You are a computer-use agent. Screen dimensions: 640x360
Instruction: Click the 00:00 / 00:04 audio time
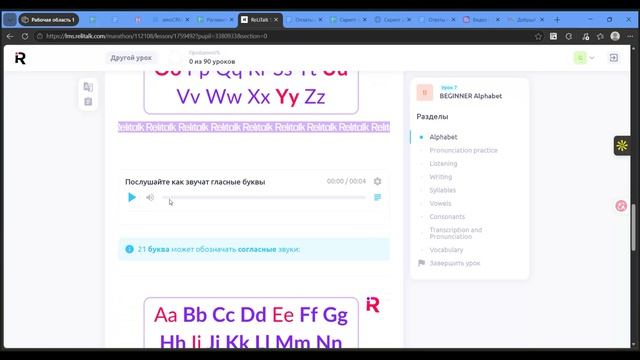346,181
